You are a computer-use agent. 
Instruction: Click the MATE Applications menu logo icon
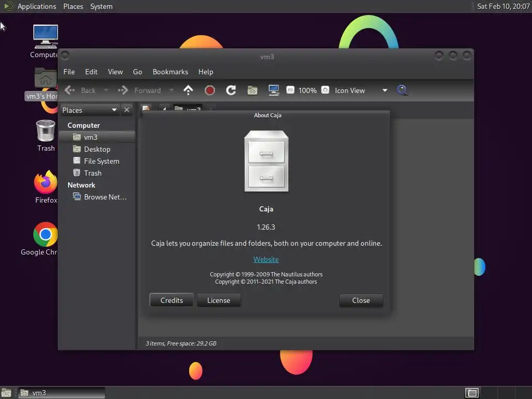(8, 6)
